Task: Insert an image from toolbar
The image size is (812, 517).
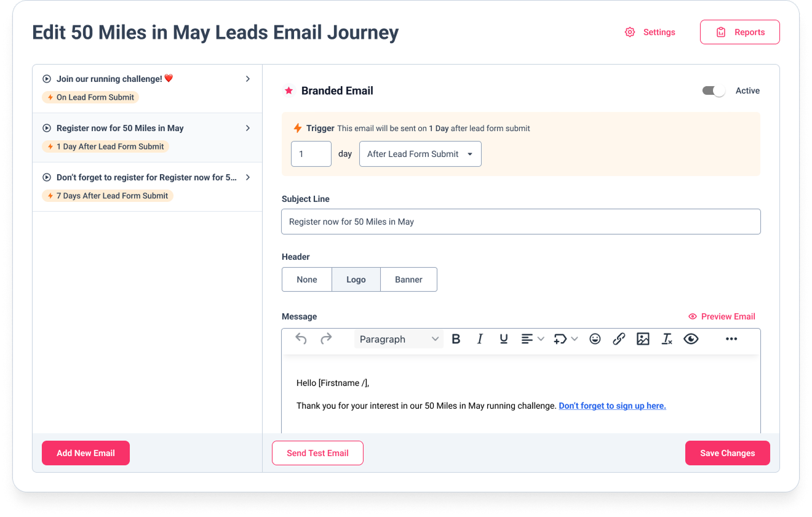Action: point(643,339)
